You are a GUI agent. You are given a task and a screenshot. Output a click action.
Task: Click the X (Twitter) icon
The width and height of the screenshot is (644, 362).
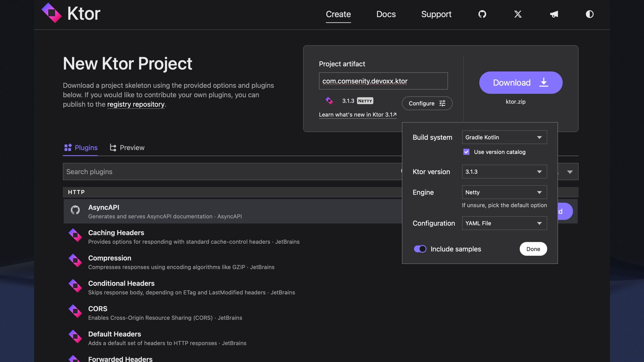518,14
